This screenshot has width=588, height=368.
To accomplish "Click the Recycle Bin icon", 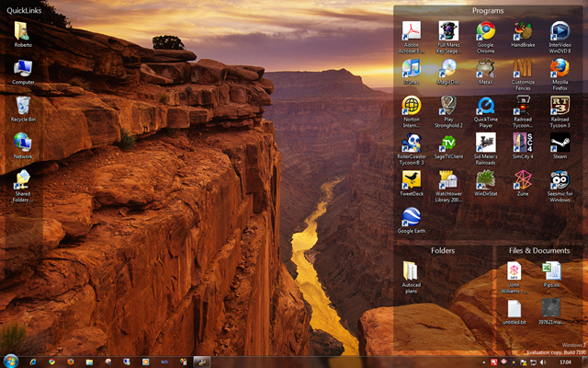I will pyautogui.click(x=23, y=106).
